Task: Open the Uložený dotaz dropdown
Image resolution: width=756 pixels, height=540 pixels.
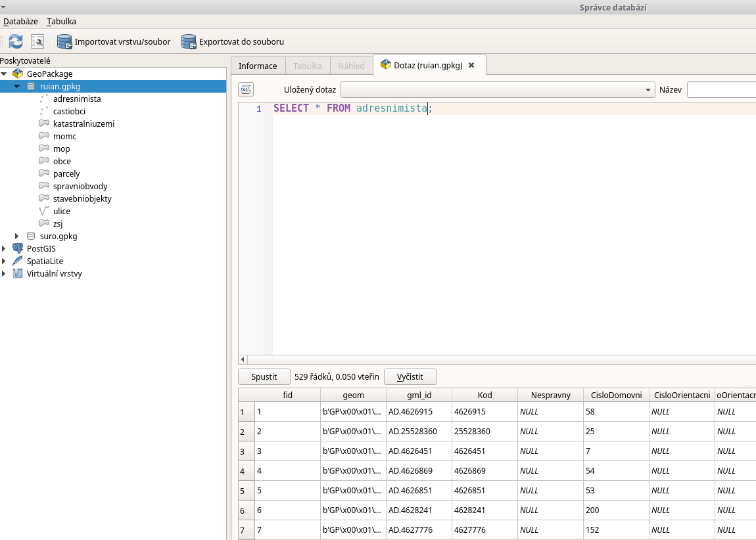Action: pyautogui.click(x=498, y=89)
